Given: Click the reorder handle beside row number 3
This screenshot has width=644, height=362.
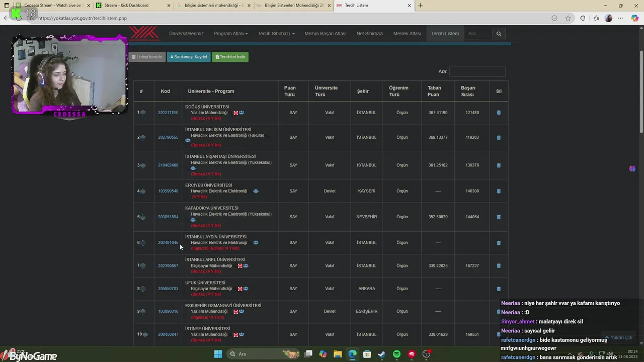Looking at the screenshot, I should (143, 165).
